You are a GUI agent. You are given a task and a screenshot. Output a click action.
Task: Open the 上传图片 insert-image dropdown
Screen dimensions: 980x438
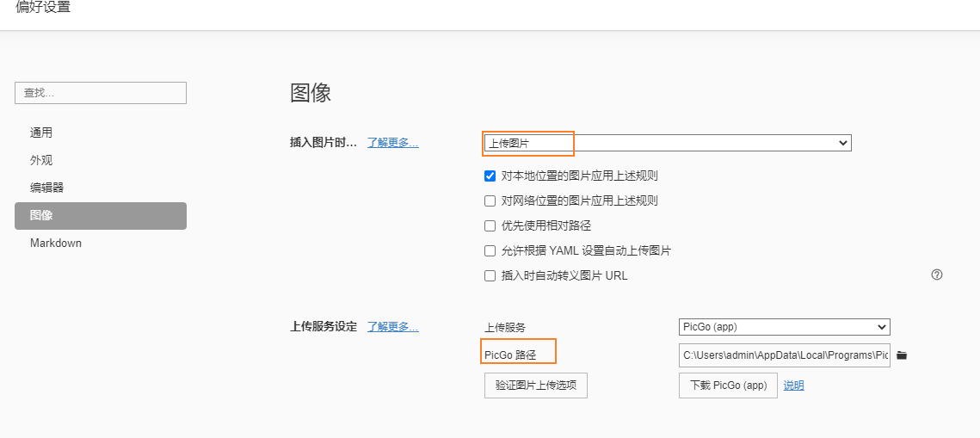click(x=667, y=143)
